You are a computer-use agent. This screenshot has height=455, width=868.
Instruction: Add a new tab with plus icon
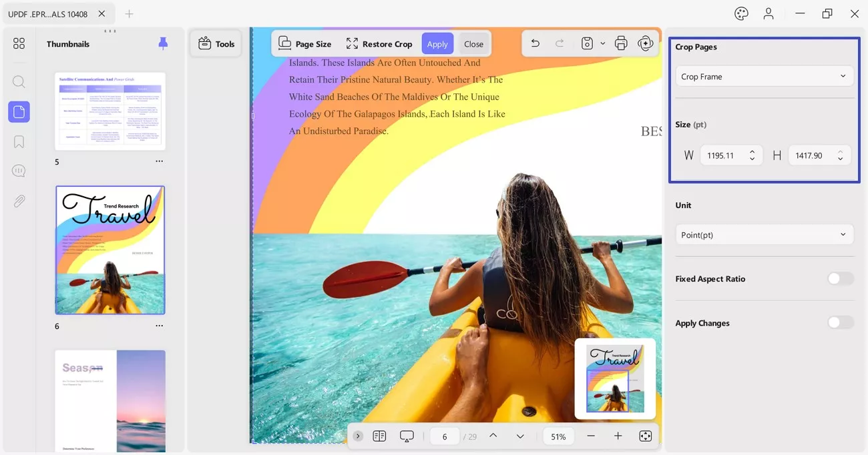(130, 13)
